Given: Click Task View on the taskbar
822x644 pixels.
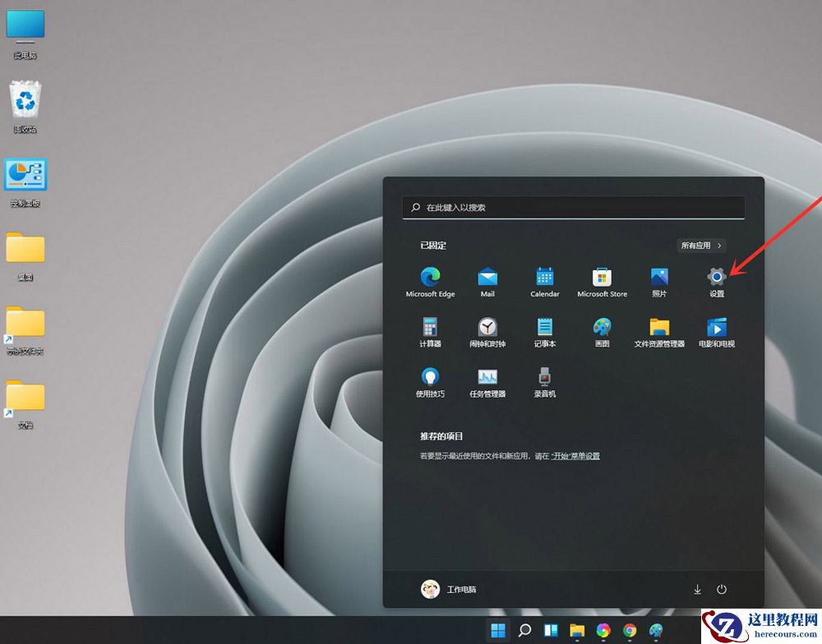Looking at the screenshot, I should point(550,632).
